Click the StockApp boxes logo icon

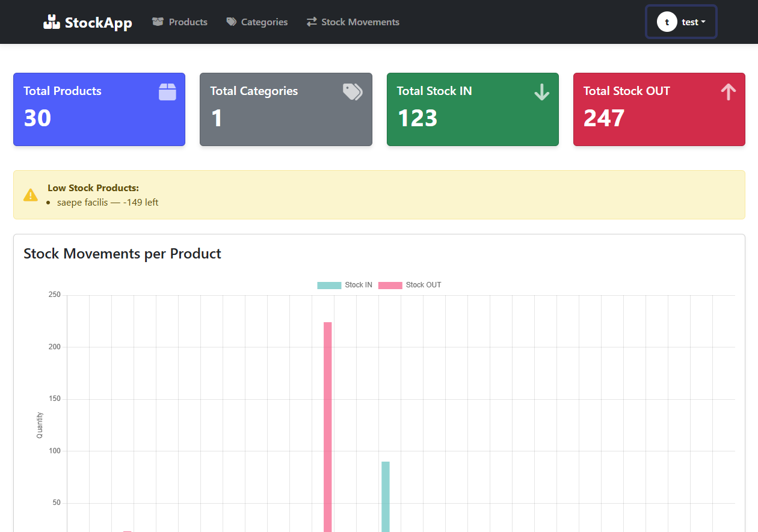coord(52,22)
